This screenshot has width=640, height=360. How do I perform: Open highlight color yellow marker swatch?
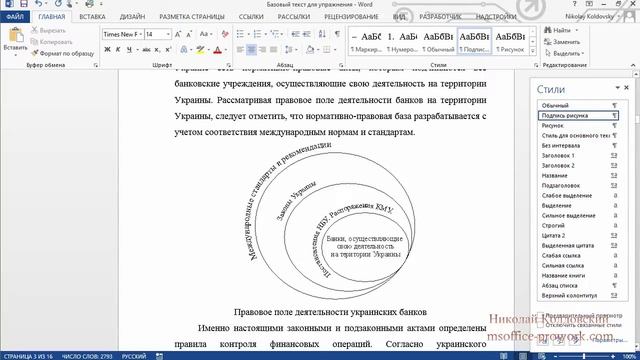pyautogui.click(x=200, y=49)
